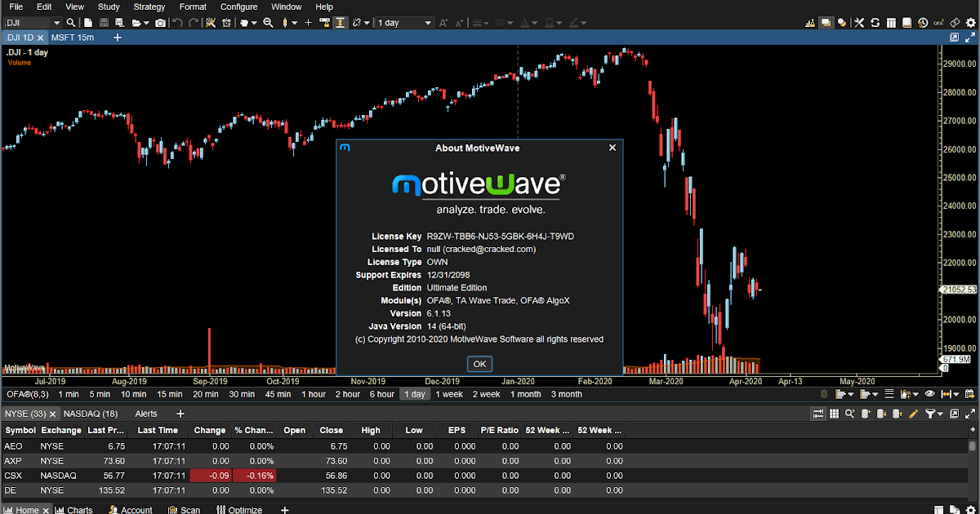
Task: Select the 5 min bar size
Action: click(99, 394)
